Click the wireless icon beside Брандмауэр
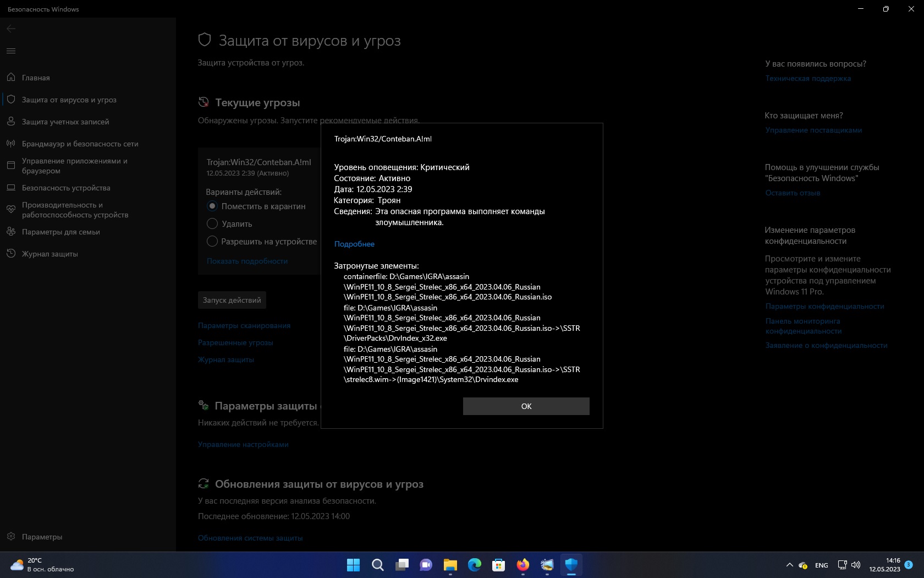This screenshot has width=924, height=578. (11, 143)
